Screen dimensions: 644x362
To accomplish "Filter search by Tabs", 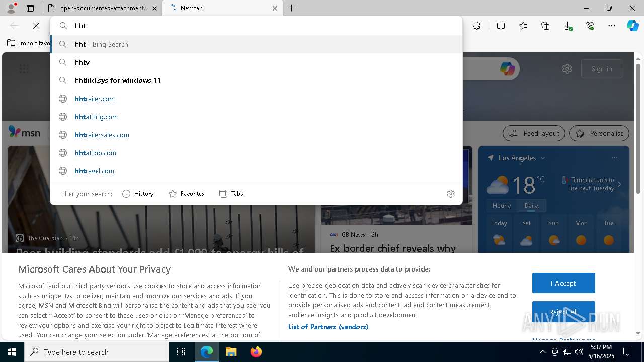I will (231, 194).
